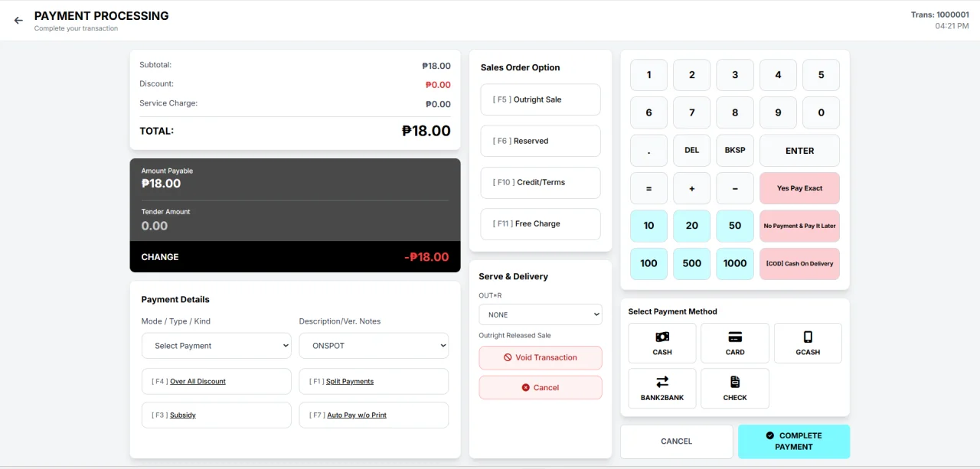The width and height of the screenshot is (980, 469).
Task: Click COMPLETE PAYMENT button
Action: pos(794,441)
